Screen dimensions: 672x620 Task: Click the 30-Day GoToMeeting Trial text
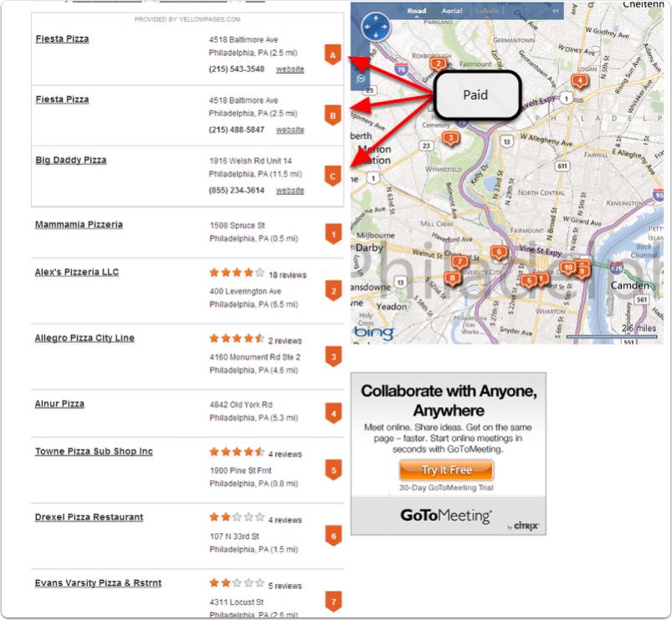(446, 488)
